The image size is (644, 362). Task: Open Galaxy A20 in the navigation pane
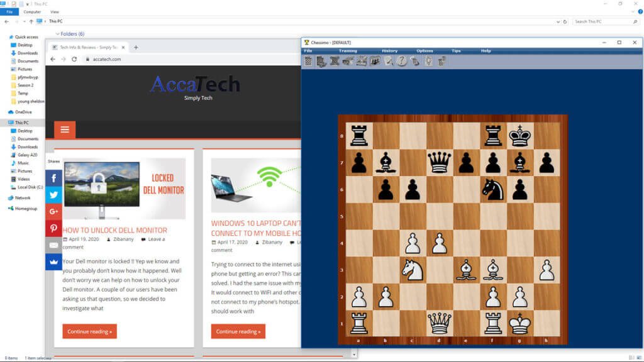tap(27, 155)
